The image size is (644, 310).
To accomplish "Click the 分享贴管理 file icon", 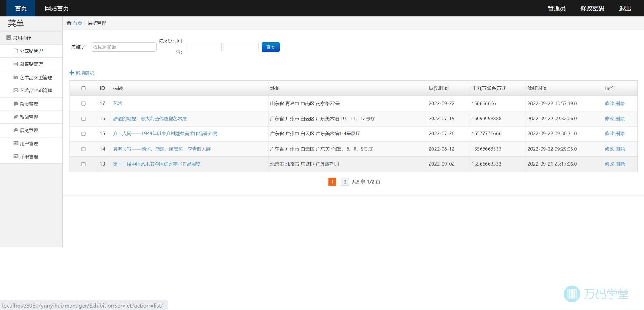I will tap(16, 51).
